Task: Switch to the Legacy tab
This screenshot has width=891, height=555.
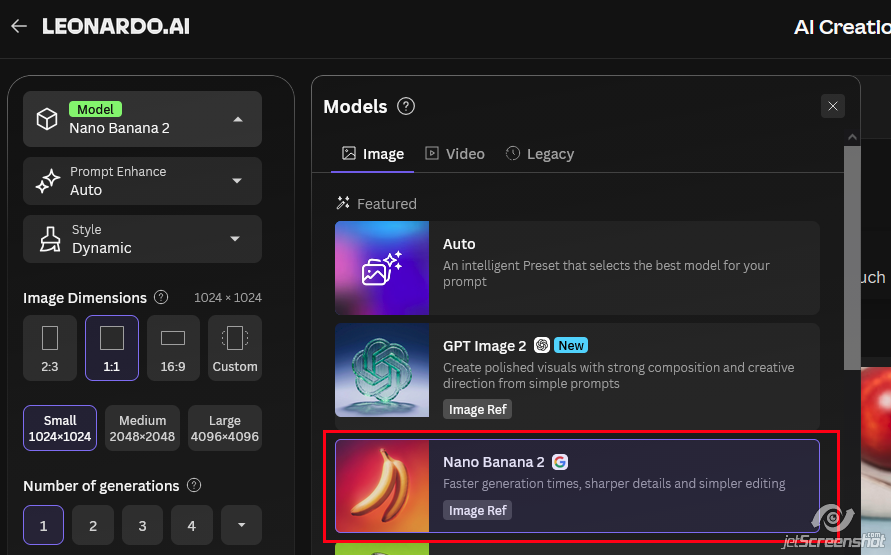Action: coord(540,154)
